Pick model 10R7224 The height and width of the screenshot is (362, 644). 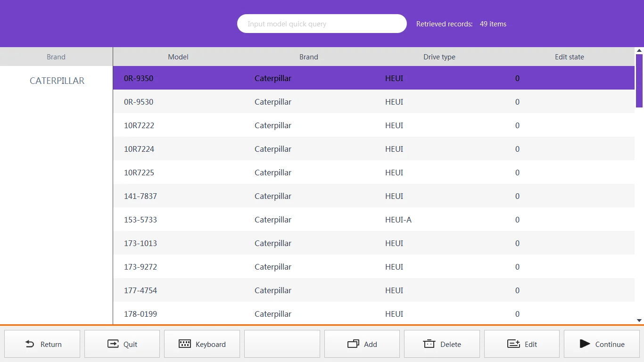click(374, 149)
